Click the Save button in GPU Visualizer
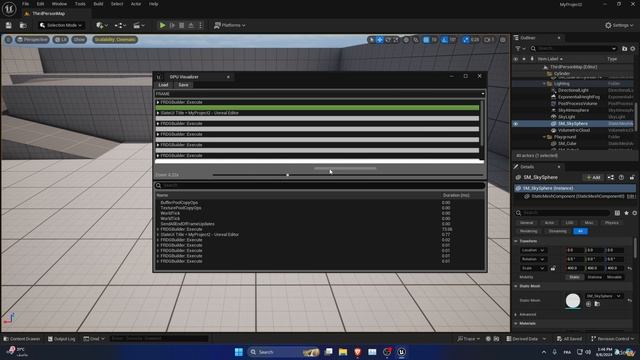640x360 pixels. pos(183,85)
